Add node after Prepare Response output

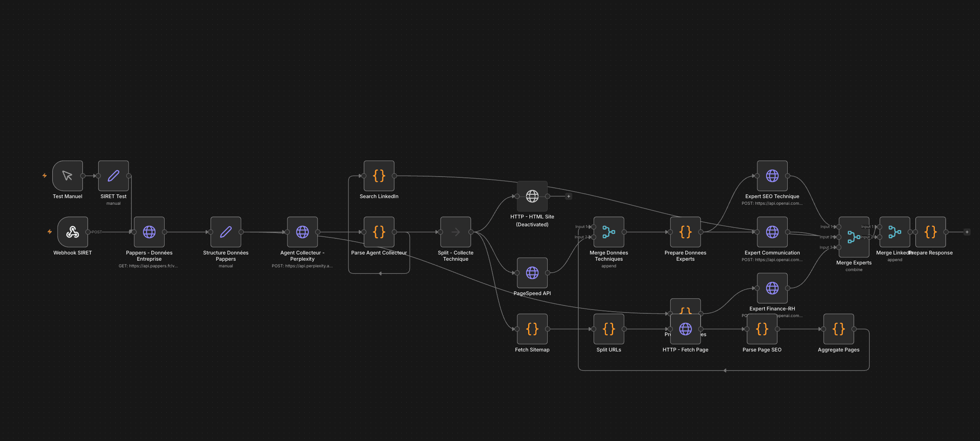[967, 232]
